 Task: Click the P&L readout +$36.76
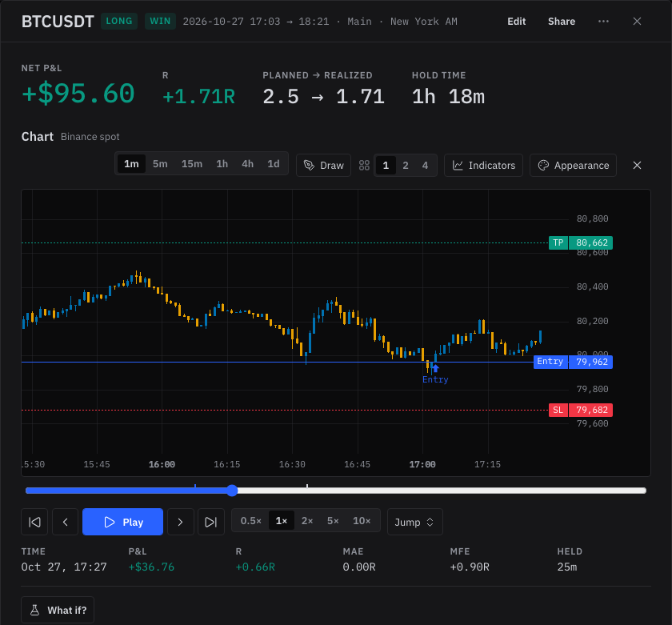tap(151, 567)
